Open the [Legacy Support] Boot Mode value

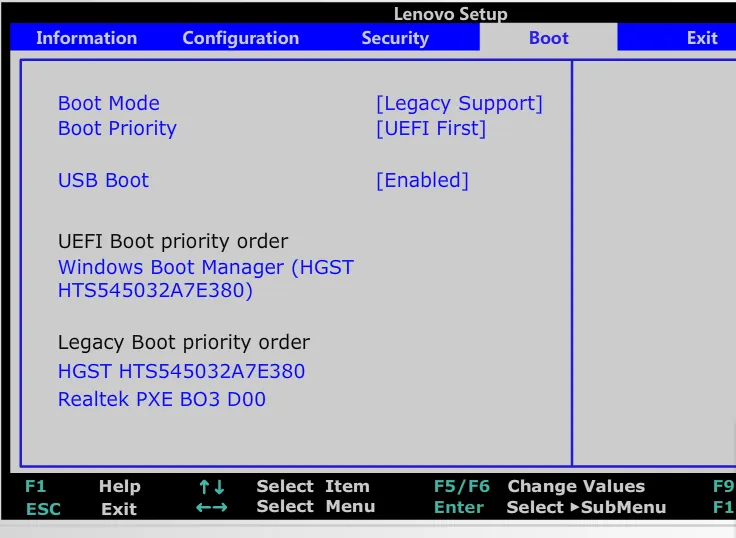click(459, 103)
